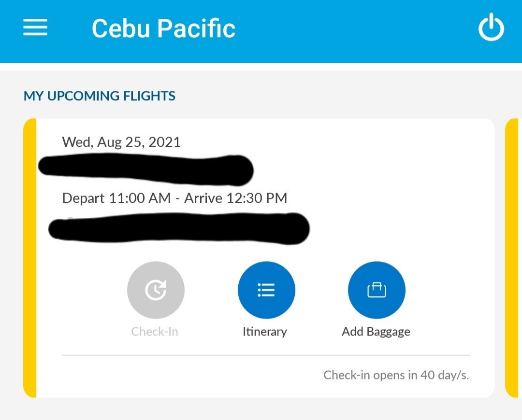
Task: Click the MY UPCOMING FLIGHTS section header
Action: 100,96
